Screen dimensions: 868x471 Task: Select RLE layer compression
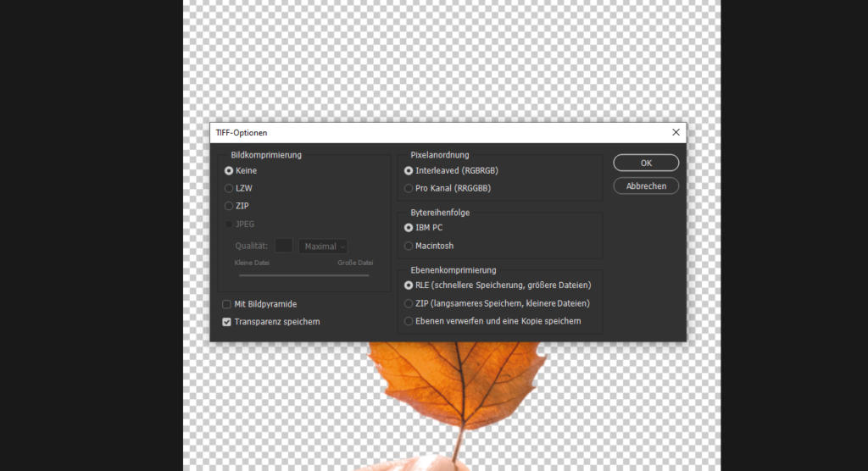click(x=409, y=285)
